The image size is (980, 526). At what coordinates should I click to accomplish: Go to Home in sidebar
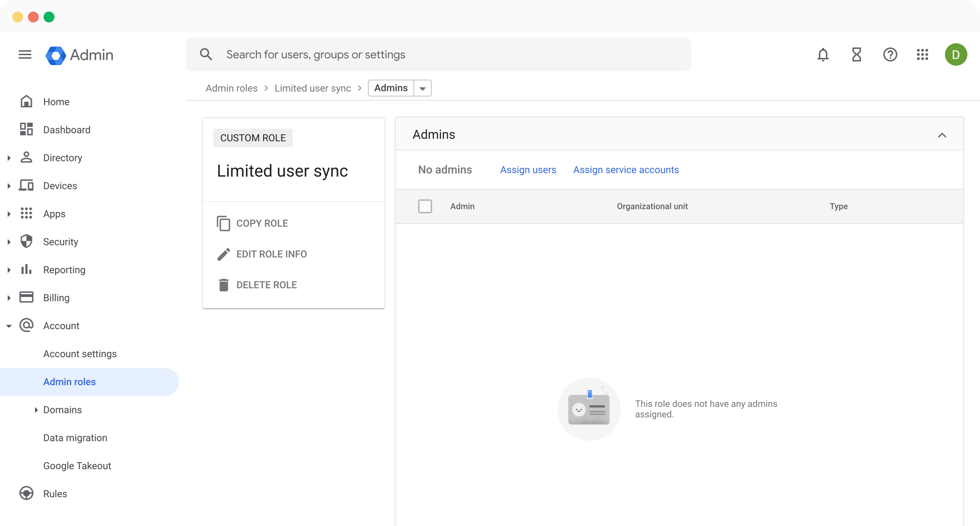tap(56, 101)
